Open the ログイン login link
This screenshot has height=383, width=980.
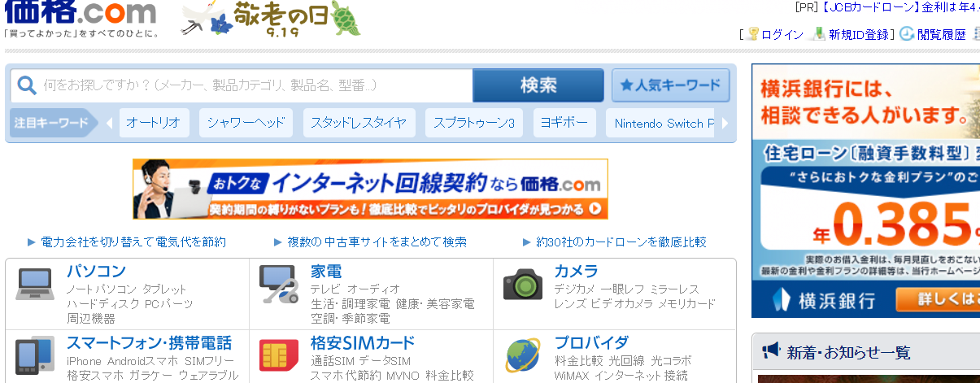(x=782, y=34)
